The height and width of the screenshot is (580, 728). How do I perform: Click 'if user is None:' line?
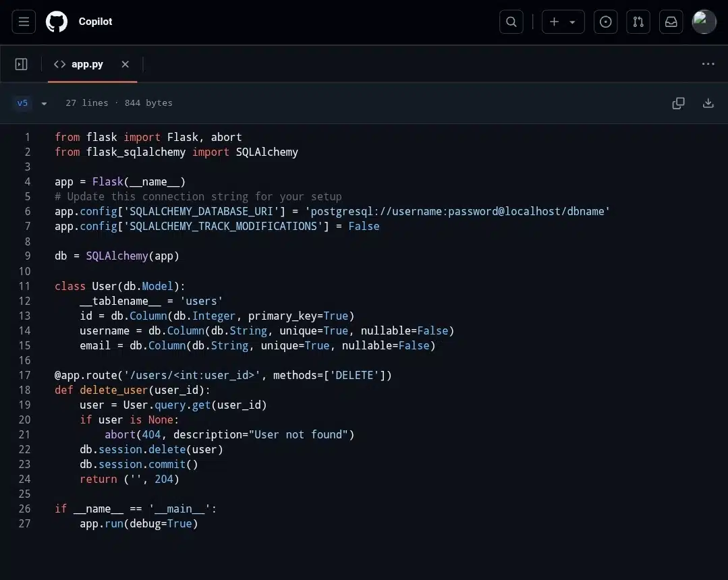point(129,420)
